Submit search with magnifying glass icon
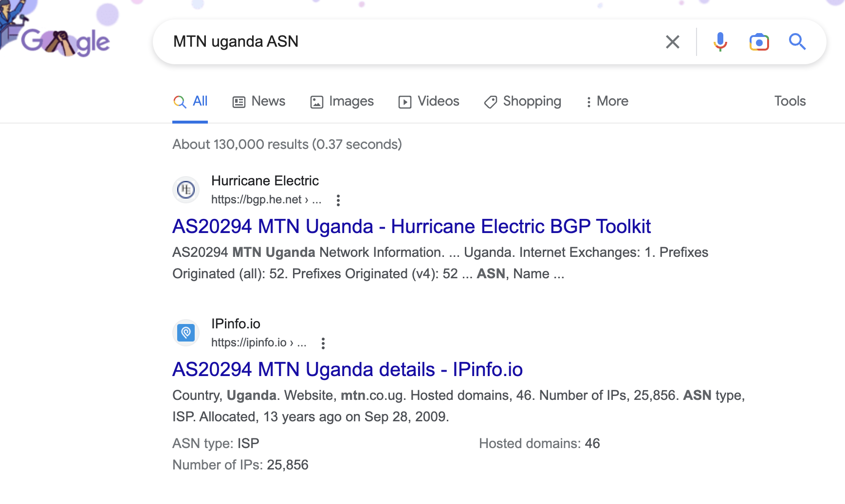The width and height of the screenshot is (845, 504). click(x=797, y=42)
